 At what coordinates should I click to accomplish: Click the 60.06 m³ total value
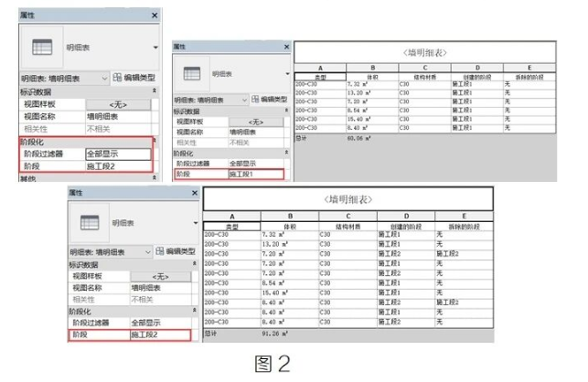pyautogui.click(x=358, y=138)
